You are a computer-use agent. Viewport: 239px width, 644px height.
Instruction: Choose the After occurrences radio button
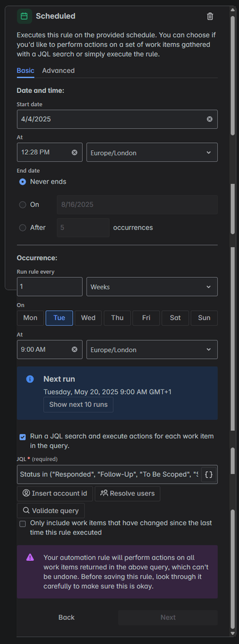(x=23, y=228)
